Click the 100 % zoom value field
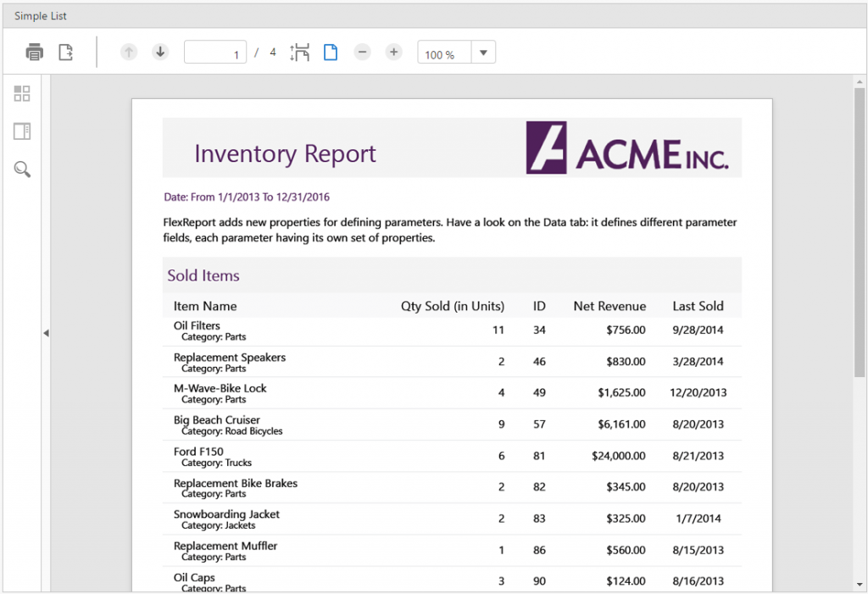Image resolution: width=868 pixels, height=594 pixels. click(x=443, y=53)
